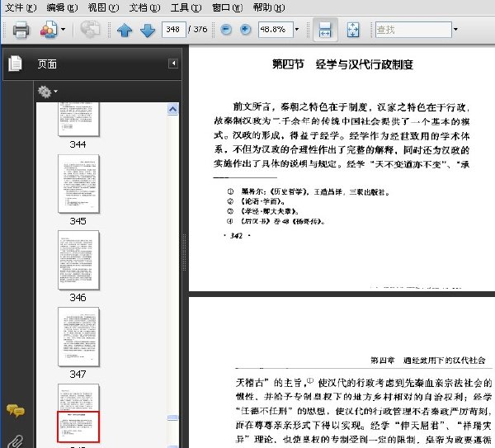Open the comments panel speech bubble icon
The height and width of the screenshot is (448, 495).
pyautogui.click(x=15, y=410)
